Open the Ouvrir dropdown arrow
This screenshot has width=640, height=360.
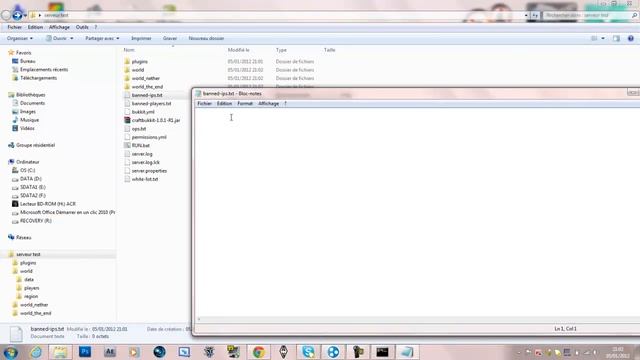[72, 38]
